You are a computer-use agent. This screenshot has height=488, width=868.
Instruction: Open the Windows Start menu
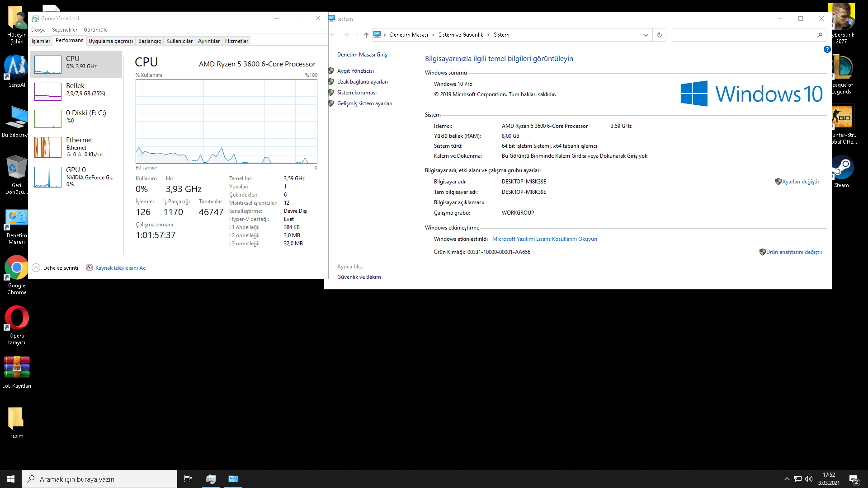click(11, 479)
